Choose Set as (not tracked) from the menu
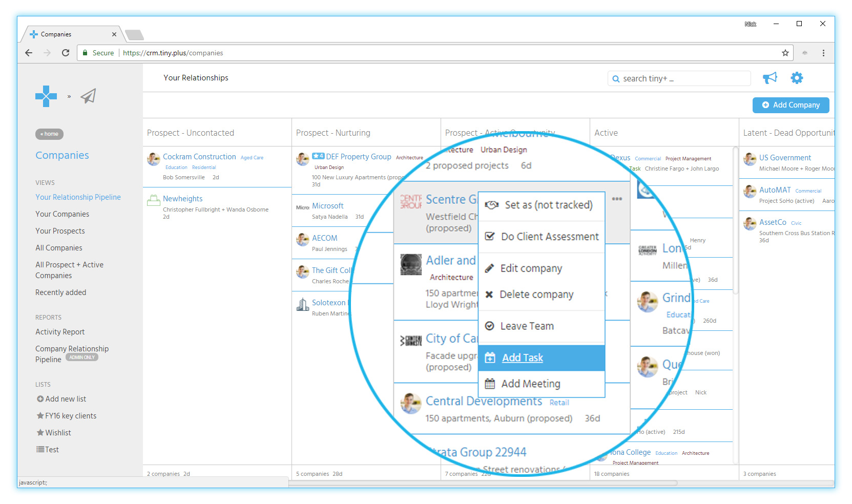 (x=542, y=205)
